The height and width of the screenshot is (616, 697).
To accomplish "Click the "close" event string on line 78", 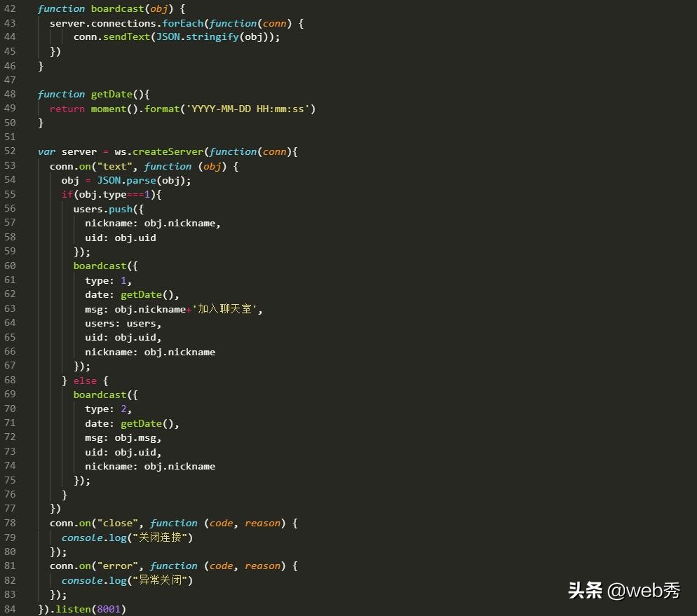I will click(118, 523).
